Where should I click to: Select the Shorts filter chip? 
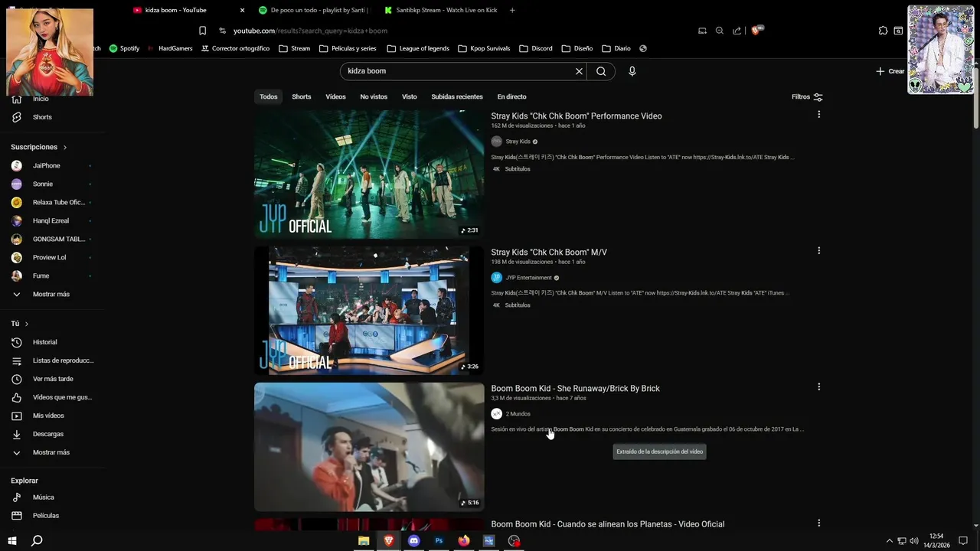[x=301, y=97]
